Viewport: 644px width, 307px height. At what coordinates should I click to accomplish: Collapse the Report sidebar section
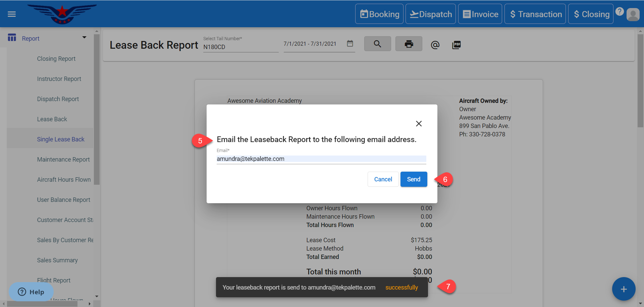(84, 38)
